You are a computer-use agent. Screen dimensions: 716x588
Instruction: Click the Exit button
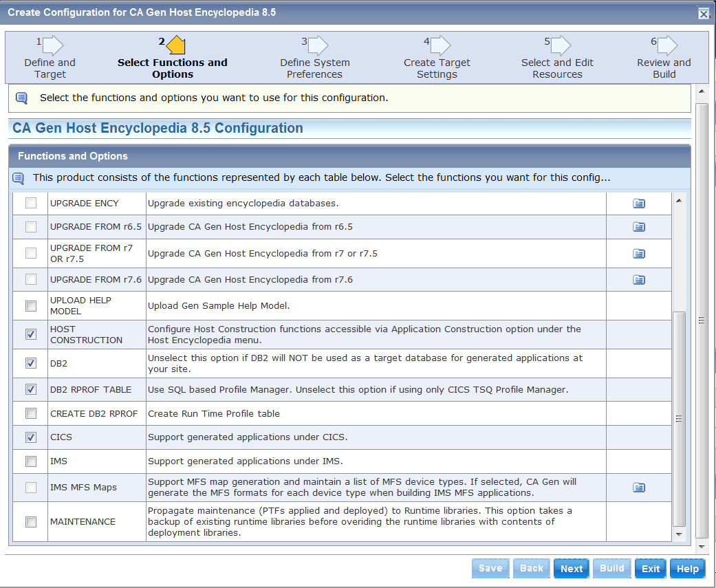[x=651, y=569]
